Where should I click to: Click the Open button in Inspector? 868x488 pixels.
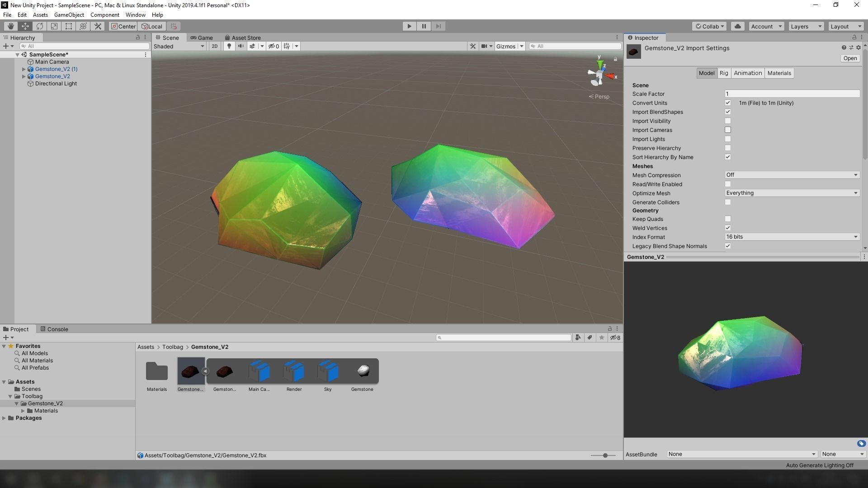849,58
